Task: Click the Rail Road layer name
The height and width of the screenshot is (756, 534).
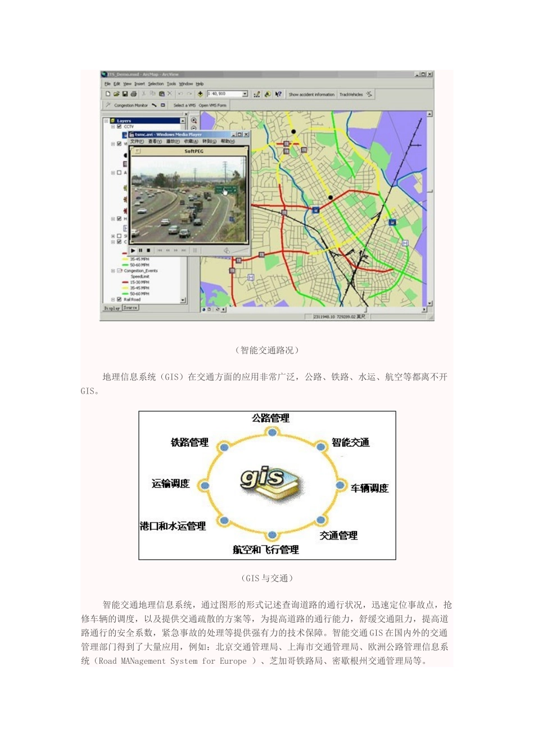Action: click(x=132, y=299)
